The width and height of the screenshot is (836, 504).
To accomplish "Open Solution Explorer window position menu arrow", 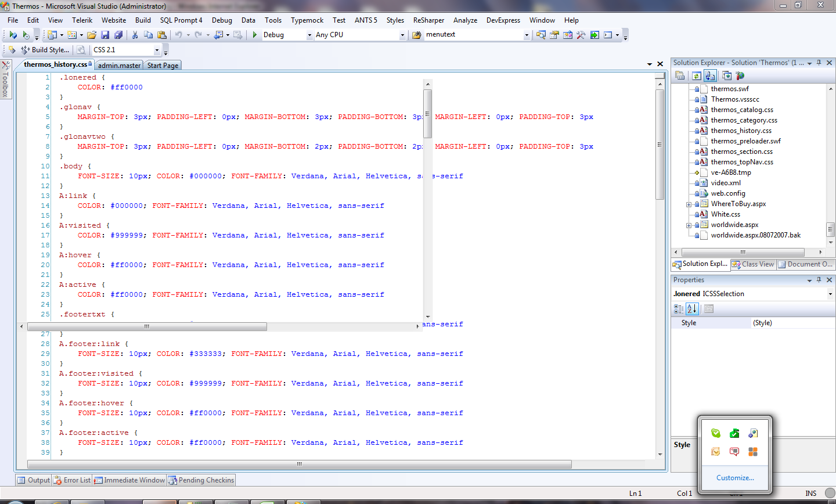I will 809,63.
